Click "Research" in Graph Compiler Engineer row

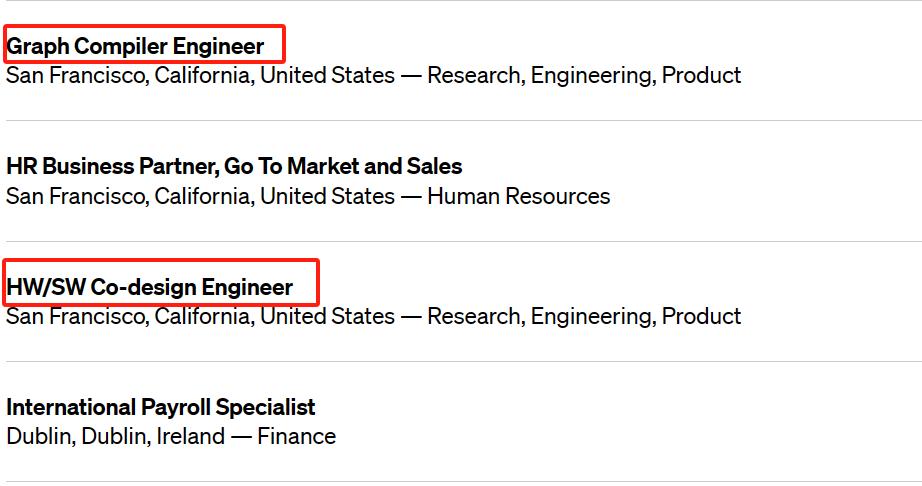click(x=473, y=76)
